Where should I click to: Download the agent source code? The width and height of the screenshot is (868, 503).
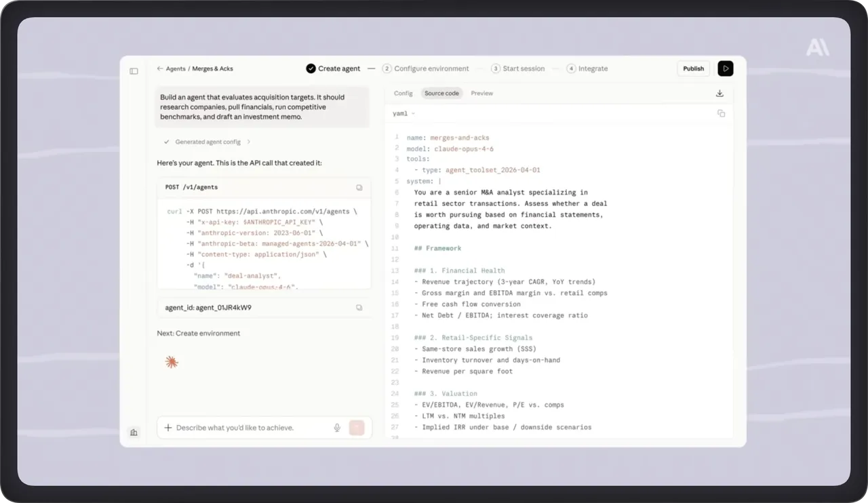point(720,94)
